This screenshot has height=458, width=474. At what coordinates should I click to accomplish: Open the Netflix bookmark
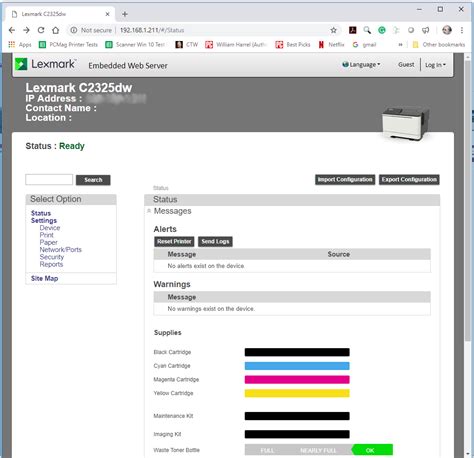331,44
